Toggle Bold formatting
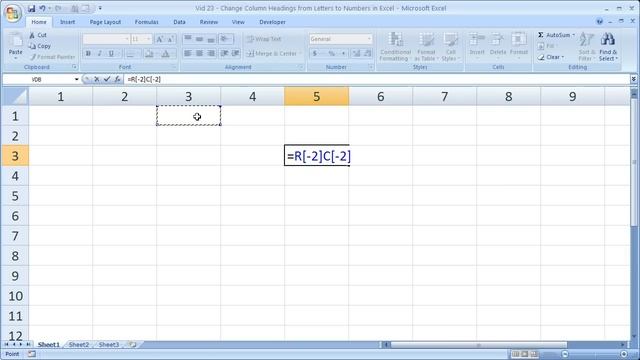 point(88,53)
